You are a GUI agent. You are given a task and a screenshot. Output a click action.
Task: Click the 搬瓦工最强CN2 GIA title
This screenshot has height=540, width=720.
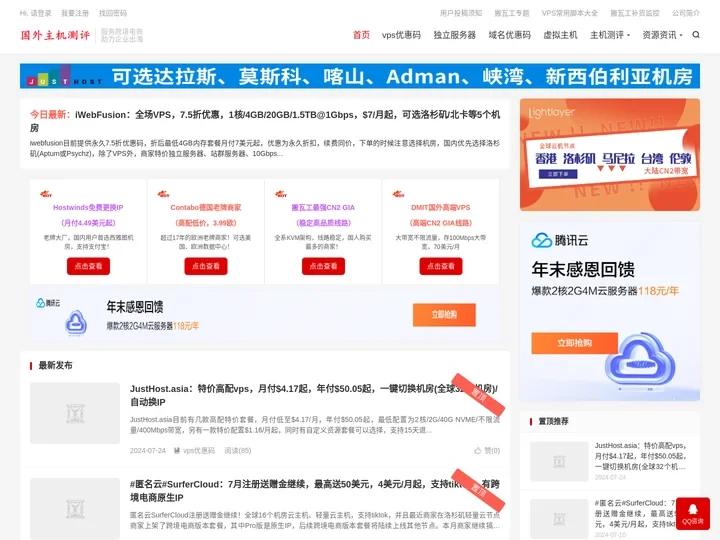(x=323, y=208)
